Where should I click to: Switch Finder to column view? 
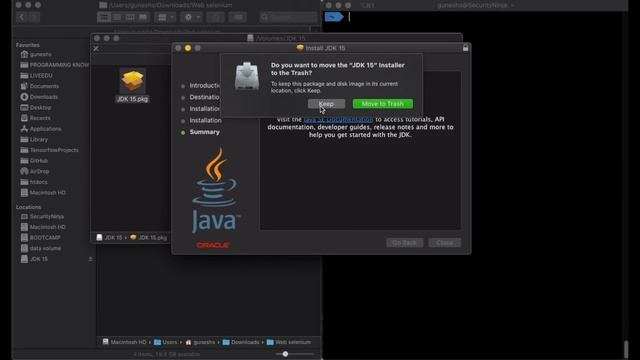(130, 17)
